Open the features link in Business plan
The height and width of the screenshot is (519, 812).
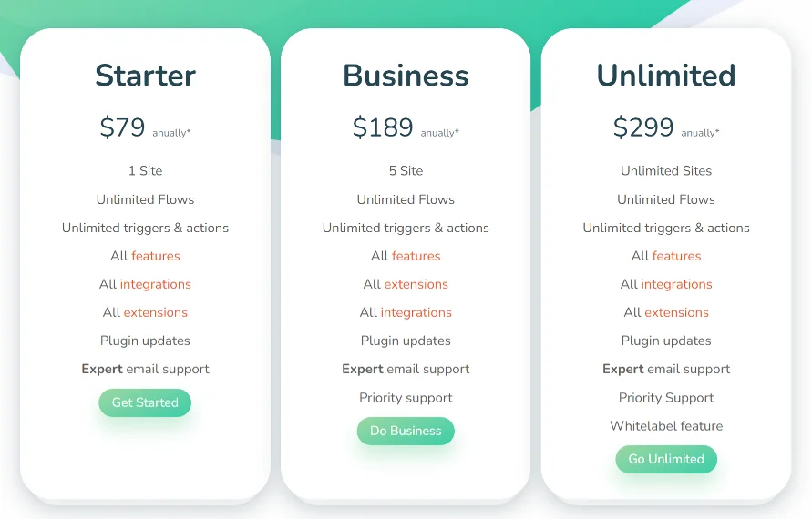(x=416, y=256)
